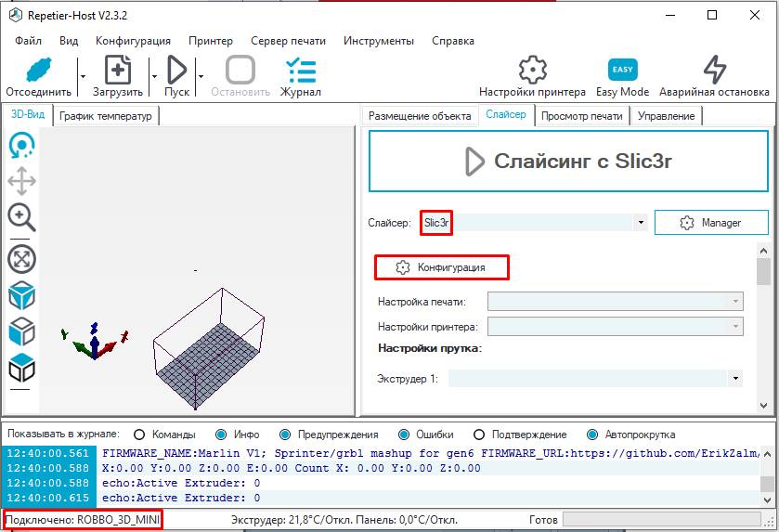Click the Готов status text
Screen dimensions: 779x532
pyautogui.click(x=543, y=520)
